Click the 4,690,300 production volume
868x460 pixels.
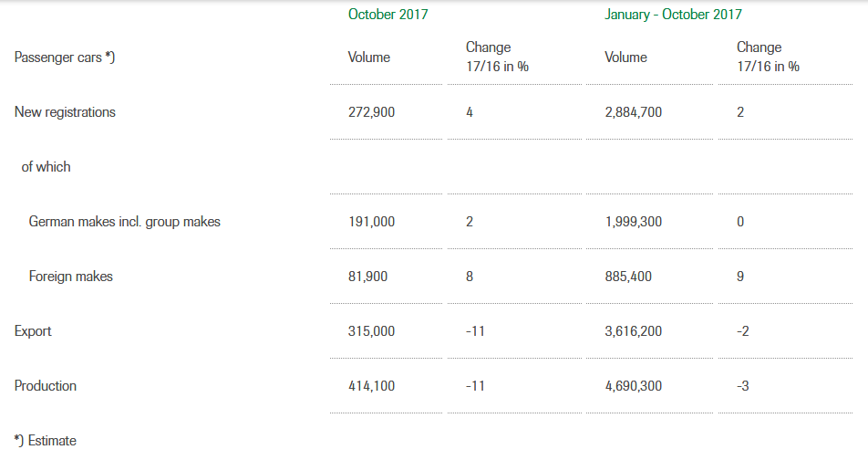point(634,386)
